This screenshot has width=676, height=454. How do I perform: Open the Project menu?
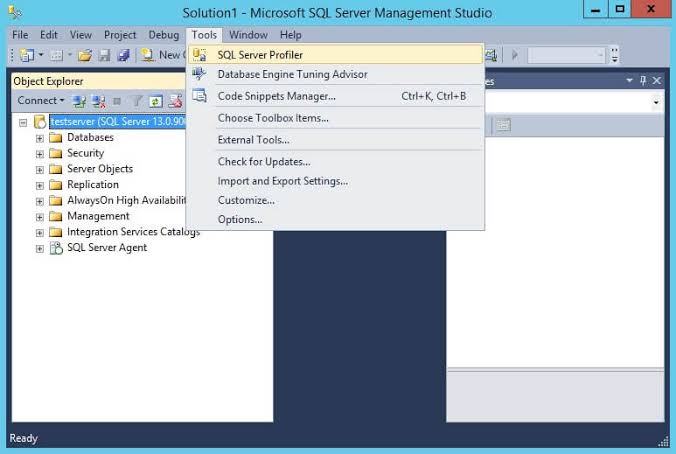(120, 35)
